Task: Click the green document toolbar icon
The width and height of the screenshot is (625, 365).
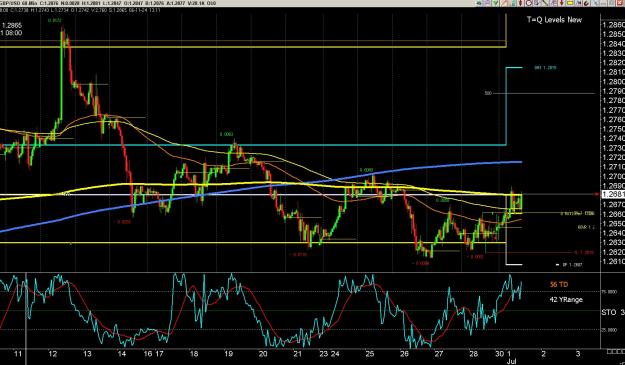Action: [514, 3]
